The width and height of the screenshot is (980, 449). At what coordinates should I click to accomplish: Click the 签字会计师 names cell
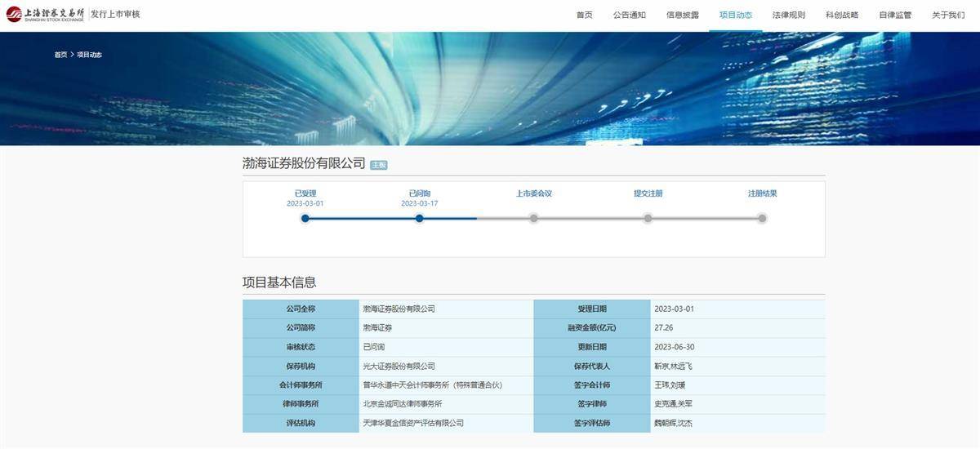click(x=737, y=385)
